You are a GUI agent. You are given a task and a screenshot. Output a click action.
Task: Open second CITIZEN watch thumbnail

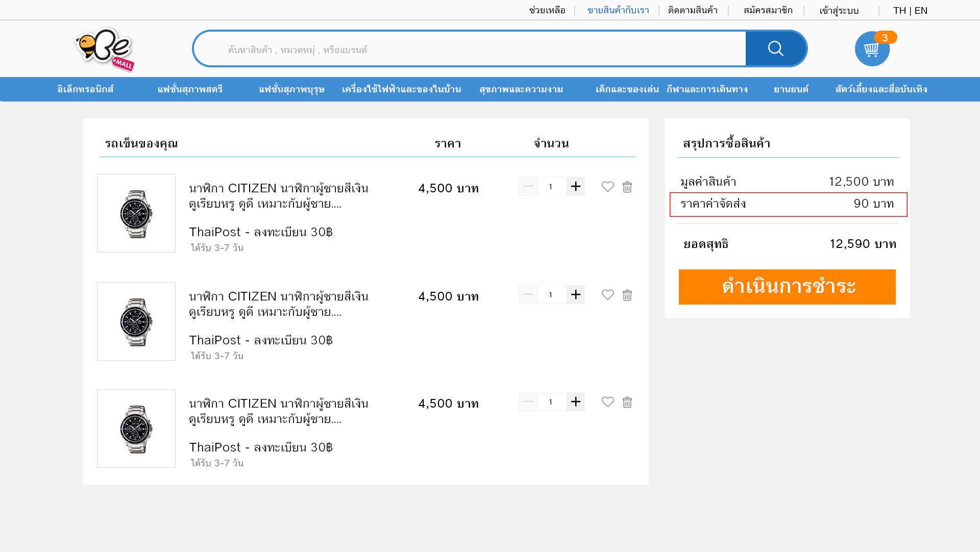tap(136, 321)
